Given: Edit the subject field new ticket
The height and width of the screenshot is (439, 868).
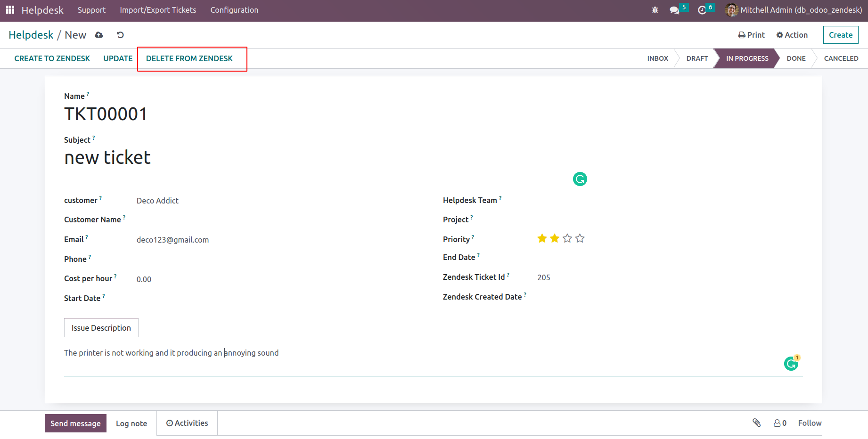Looking at the screenshot, I should 107,157.
